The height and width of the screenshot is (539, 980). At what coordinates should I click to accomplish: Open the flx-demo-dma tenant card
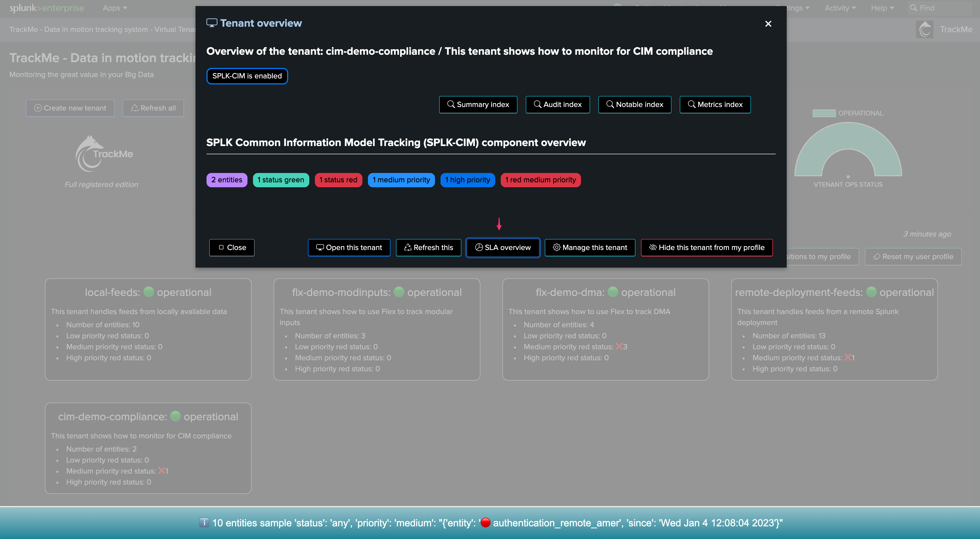(605, 329)
